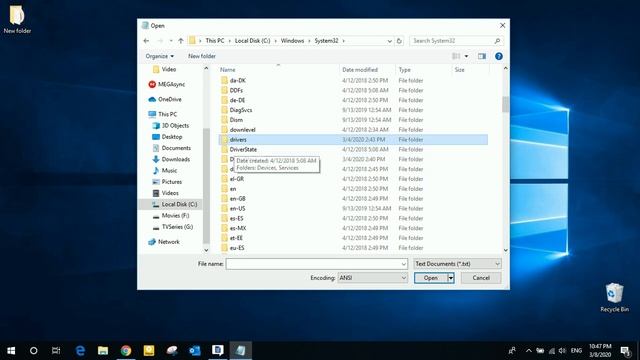The width and height of the screenshot is (640, 360).
Task: Select the DiagSvcs folder
Action: (x=241, y=110)
